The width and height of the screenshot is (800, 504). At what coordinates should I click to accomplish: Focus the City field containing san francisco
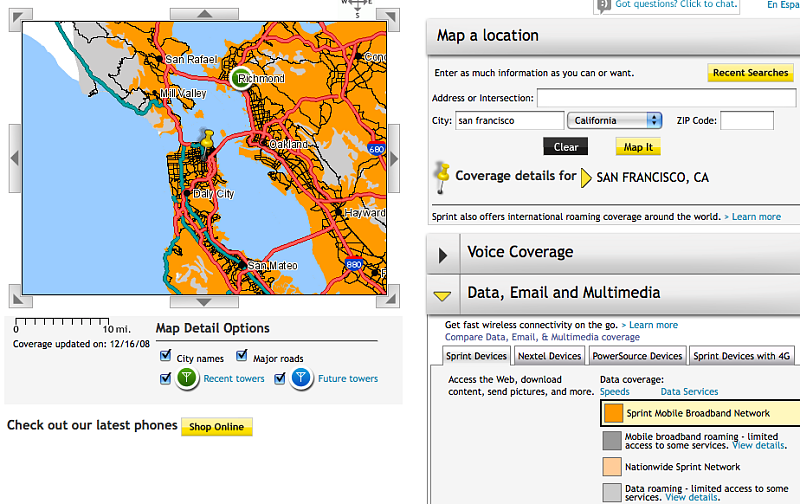[x=509, y=120]
